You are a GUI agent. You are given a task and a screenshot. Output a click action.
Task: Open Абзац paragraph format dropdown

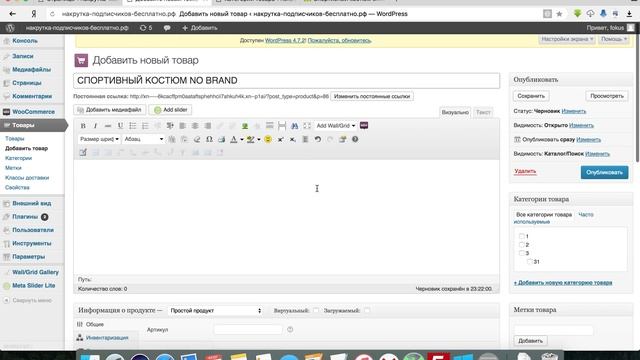(x=144, y=139)
